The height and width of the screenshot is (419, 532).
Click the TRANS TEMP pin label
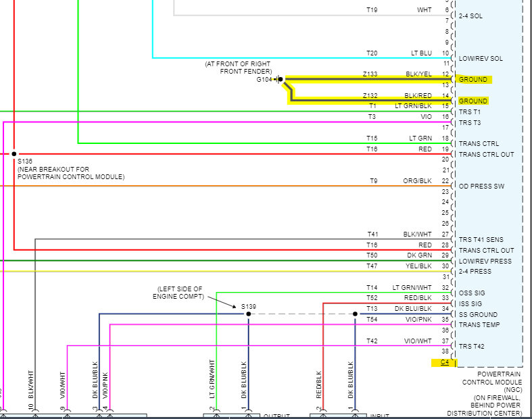tap(479, 324)
